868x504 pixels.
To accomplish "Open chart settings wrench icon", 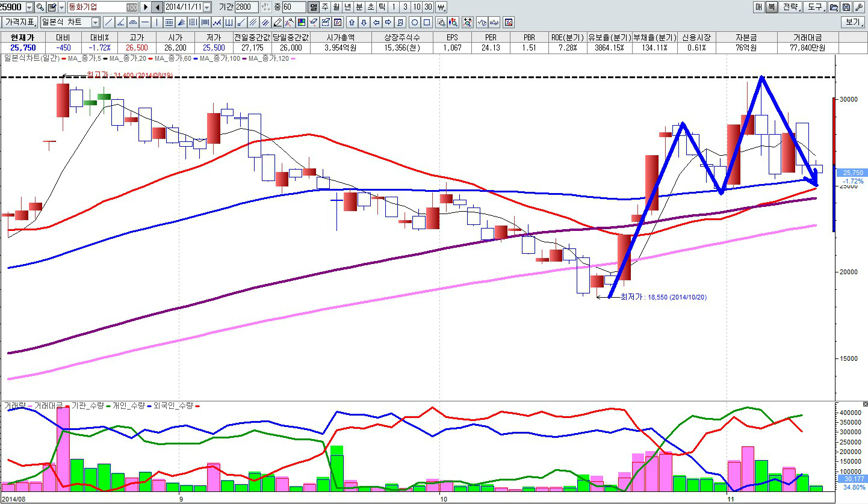I will [x=858, y=7].
